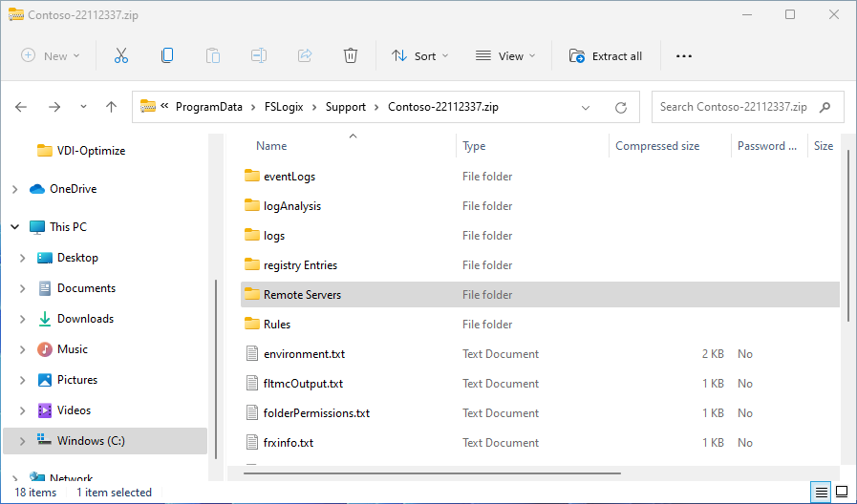Select the registry Entries folder icon
This screenshot has height=504, width=857.
click(x=252, y=264)
